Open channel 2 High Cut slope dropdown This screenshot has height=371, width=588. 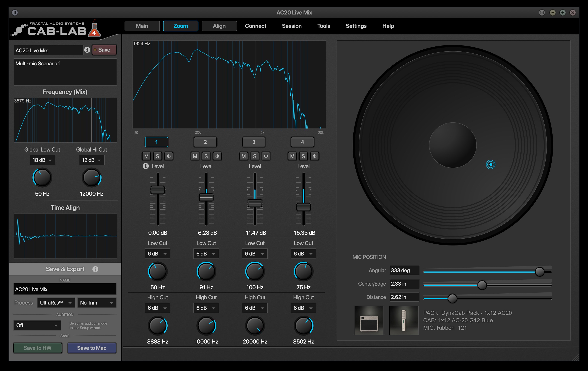coord(206,308)
